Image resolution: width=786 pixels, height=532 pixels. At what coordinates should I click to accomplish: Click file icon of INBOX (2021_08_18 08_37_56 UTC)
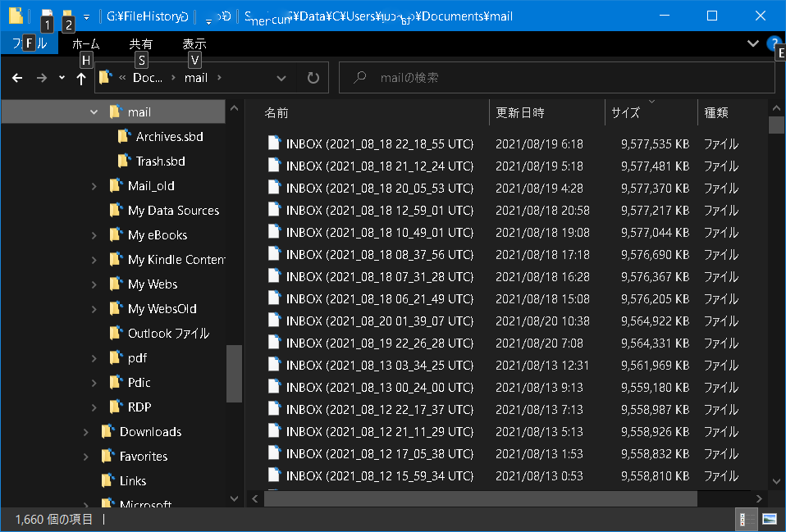tap(274, 254)
